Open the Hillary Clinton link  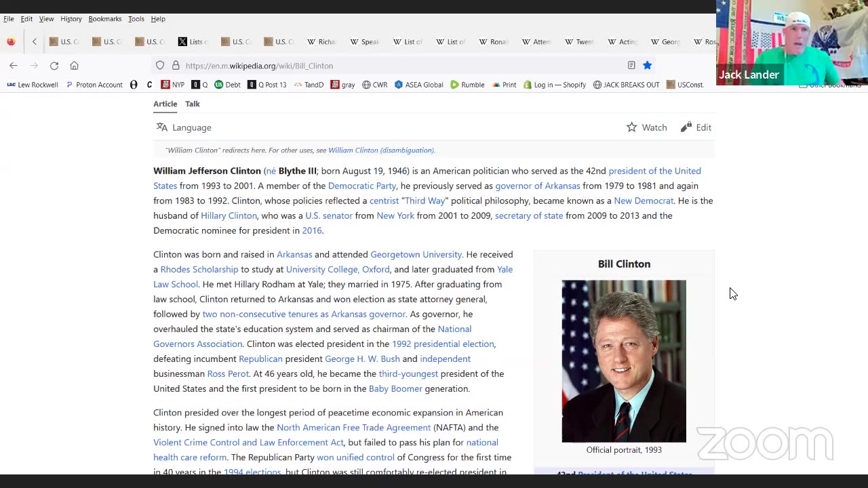[229, 216]
